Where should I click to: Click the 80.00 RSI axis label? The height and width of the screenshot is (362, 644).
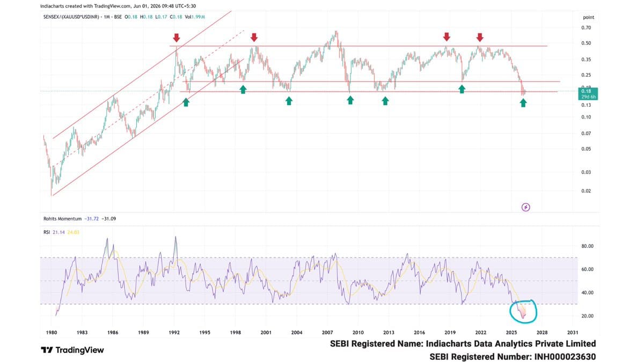point(587,247)
